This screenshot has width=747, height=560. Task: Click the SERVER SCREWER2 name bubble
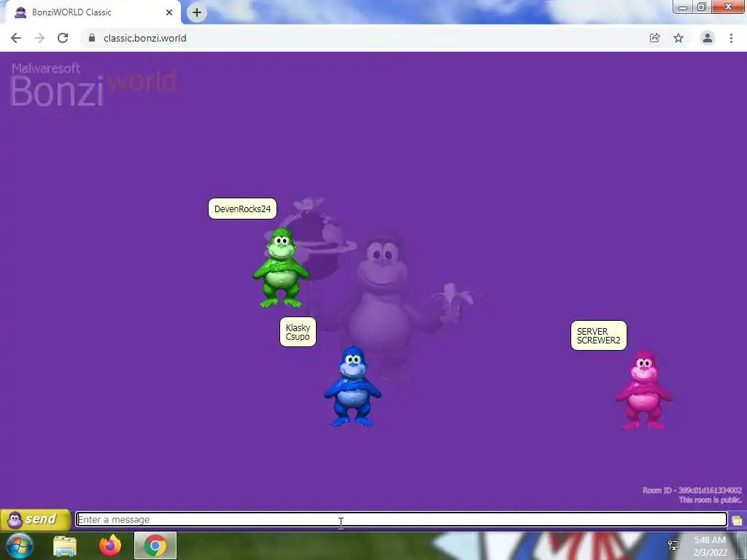pyautogui.click(x=599, y=335)
